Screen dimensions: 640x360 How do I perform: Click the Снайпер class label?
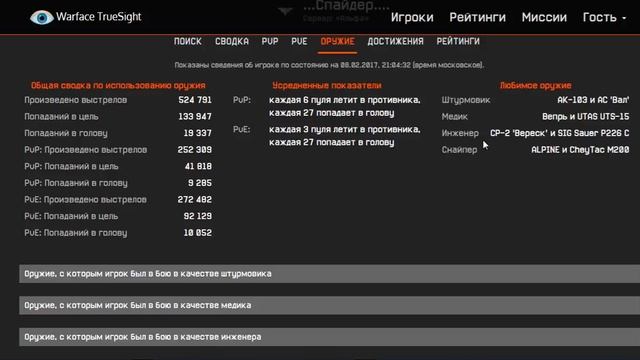pyautogui.click(x=459, y=150)
